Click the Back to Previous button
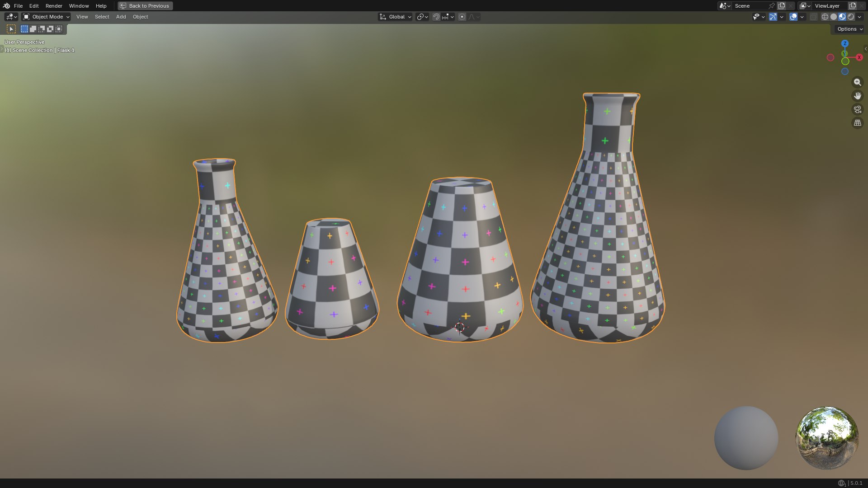Viewport: 868px width, 488px height. [x=145, y=6]
